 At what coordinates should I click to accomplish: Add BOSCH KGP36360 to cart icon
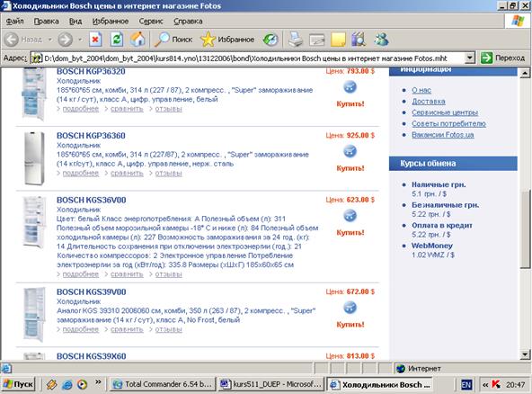(350, 151)
